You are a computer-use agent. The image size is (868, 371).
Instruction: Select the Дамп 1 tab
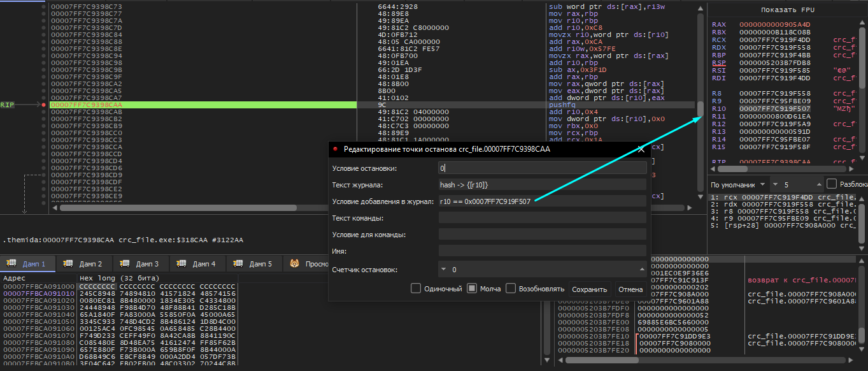click(x=27, y=263)
